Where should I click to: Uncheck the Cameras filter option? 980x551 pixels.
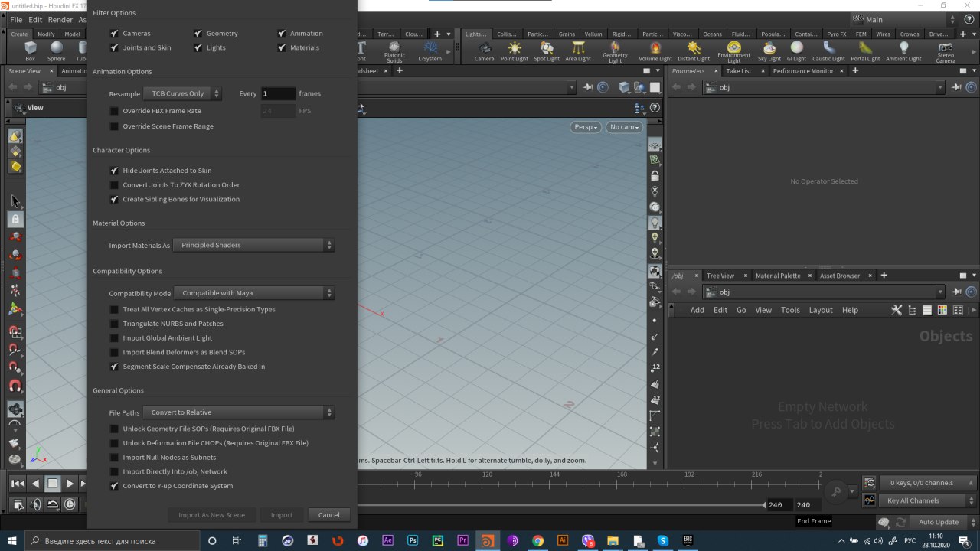coord(114,34)
